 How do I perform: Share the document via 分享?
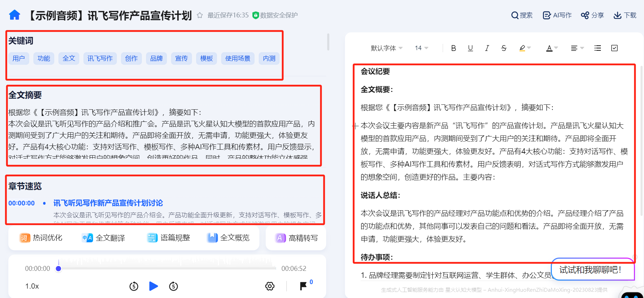pyautogui.click(x=592, y=15)
